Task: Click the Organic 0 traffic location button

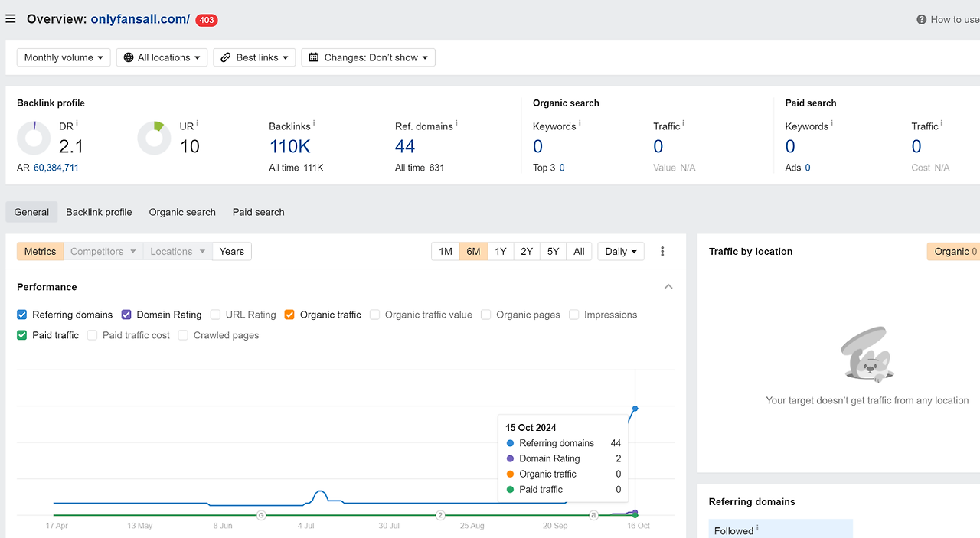Action: pyautogui.click(x=953, y=251)
